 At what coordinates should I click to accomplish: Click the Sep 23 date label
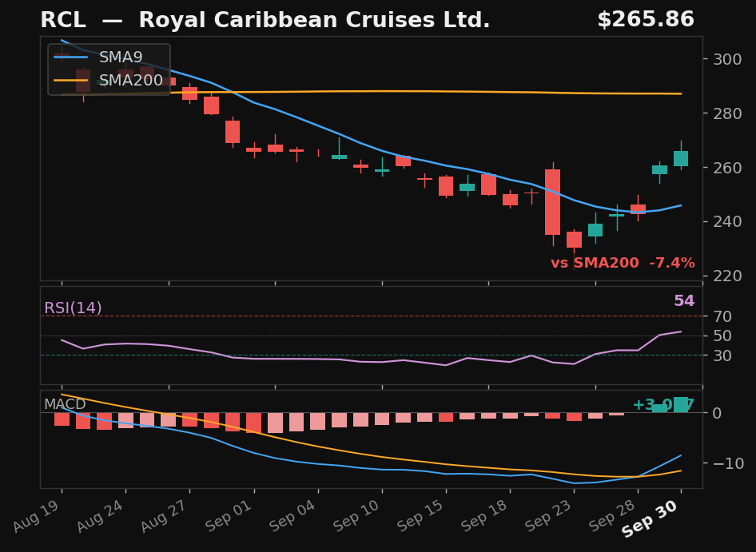click(549, 516)
